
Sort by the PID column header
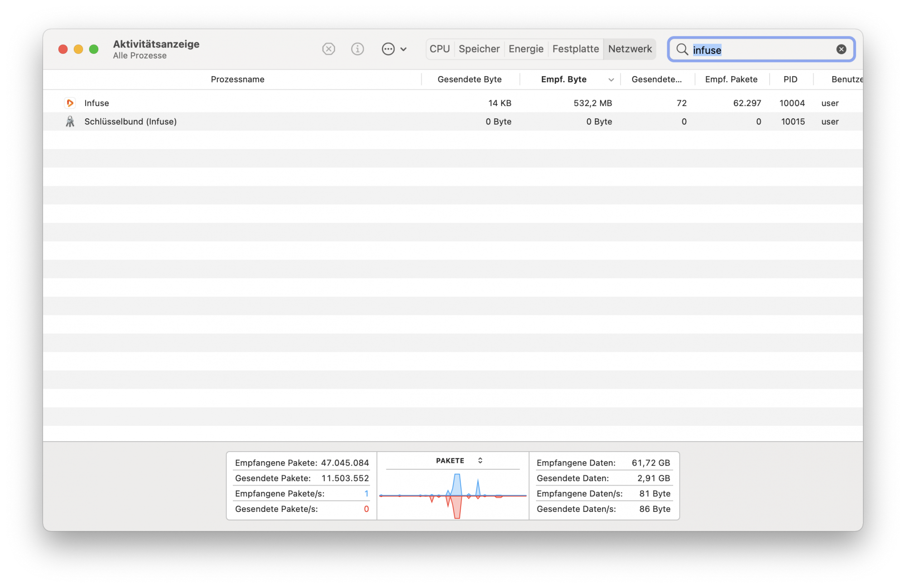pyautogui.click(x=790, y=79)
